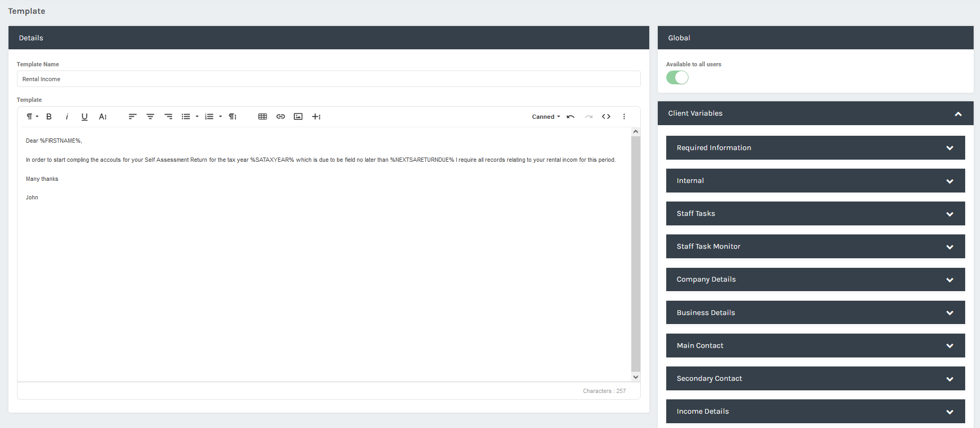This screenshot has width=980, height=428.
Task: Insert a link
Action: pyautogui.click(x=280, y=117)
